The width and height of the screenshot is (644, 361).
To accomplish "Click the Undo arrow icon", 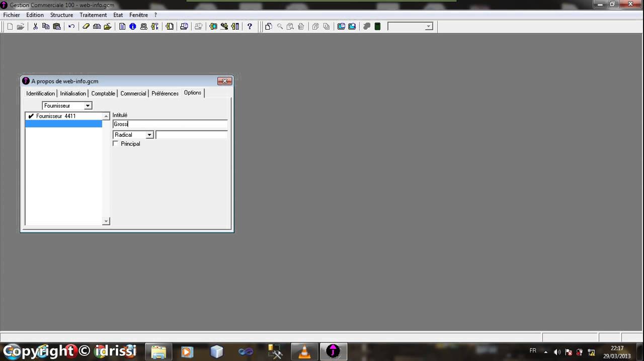I will click(71, 27).
